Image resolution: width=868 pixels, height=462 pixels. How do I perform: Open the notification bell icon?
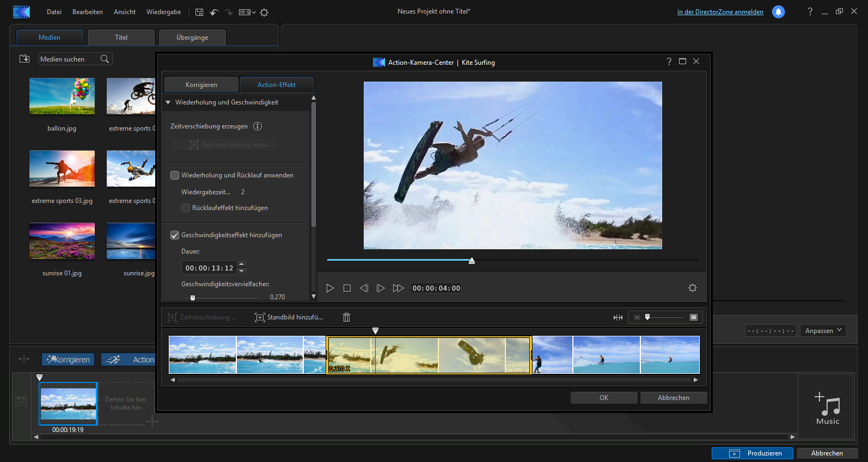(x=778, y=12)
